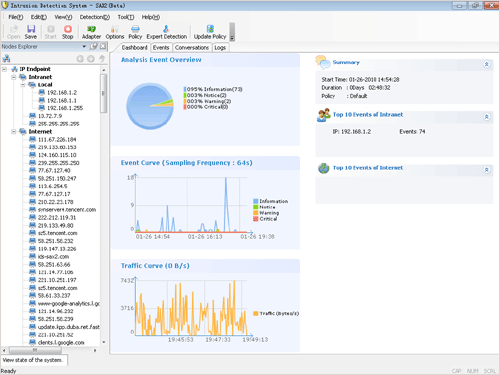Select node 192.168.1.2 in tree
The image size is (500, 375).
click(x=62, y=92)
